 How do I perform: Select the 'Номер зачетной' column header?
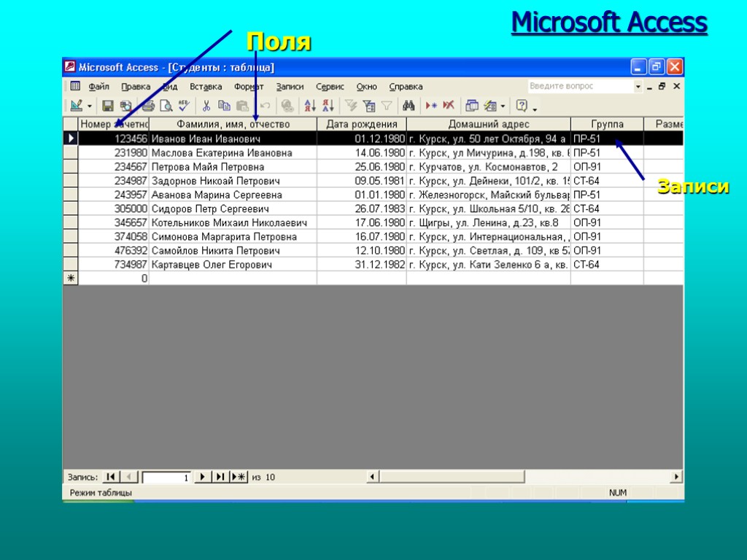point(114,124)
